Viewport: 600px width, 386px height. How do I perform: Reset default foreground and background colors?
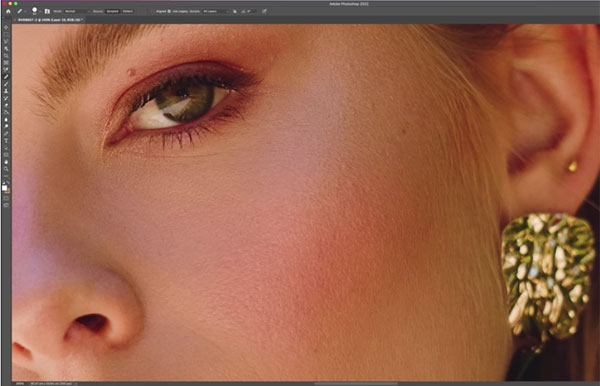pyautogui.click(x=4, y=183)
